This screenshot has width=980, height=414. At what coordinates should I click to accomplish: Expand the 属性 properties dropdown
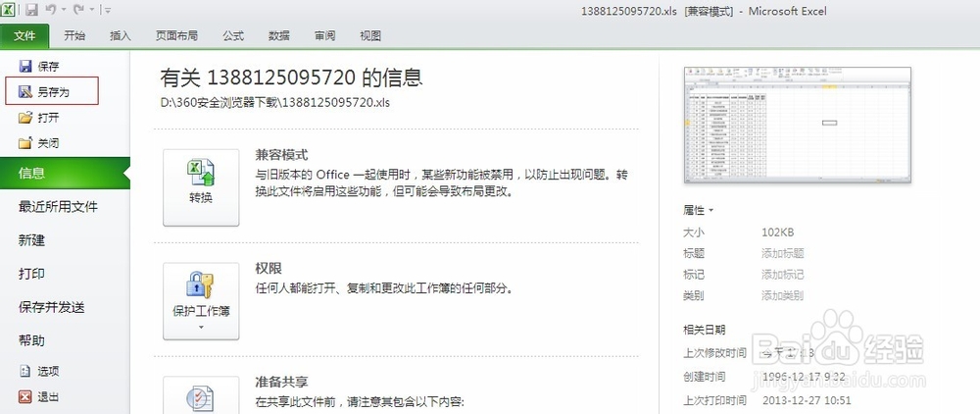(698, 211)
